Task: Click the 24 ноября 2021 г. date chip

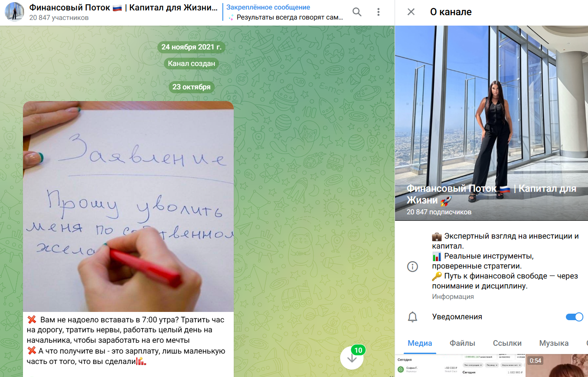Action: [192, 47]
